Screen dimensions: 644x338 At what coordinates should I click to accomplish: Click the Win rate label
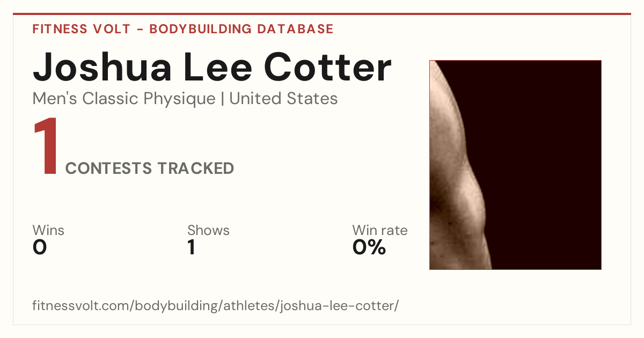(380, 230)
